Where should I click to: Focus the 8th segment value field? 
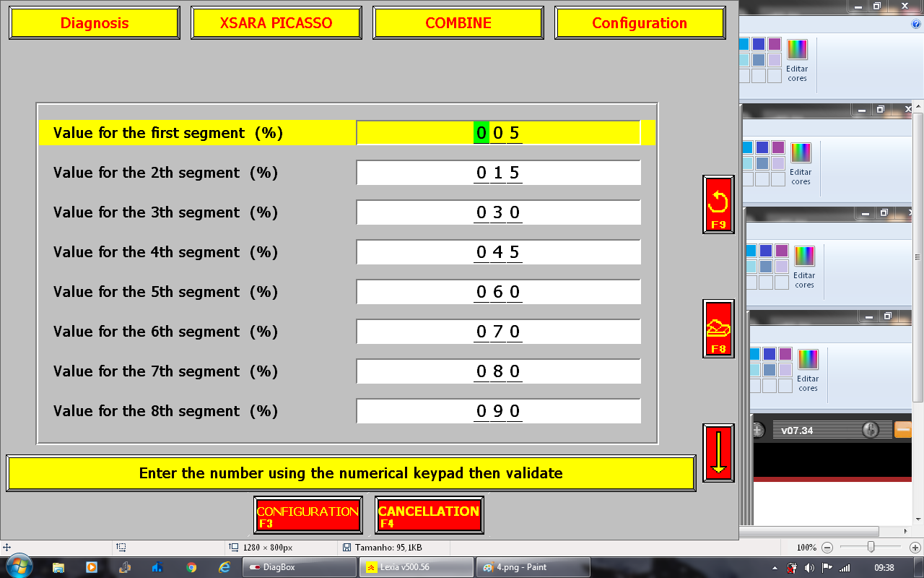(x=498, y=411)
